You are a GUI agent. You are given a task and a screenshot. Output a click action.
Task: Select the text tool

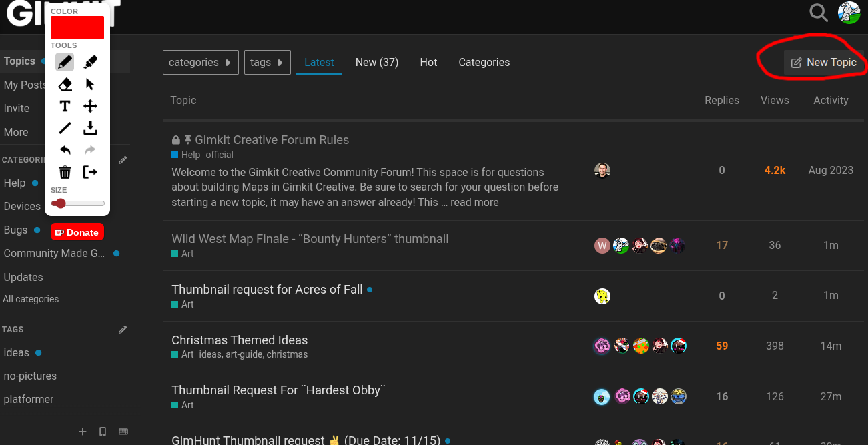(x=65, y=106)
